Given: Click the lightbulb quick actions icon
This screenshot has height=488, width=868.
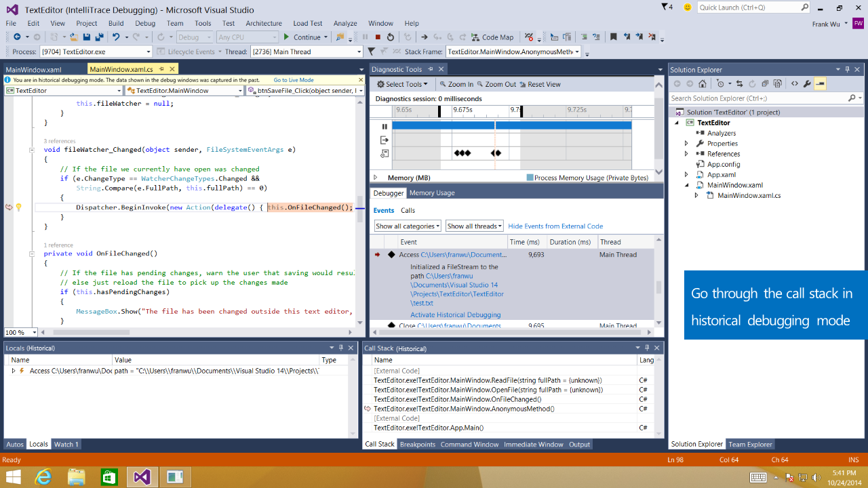Looking at the screenshot, I should (x=19, y=207).
